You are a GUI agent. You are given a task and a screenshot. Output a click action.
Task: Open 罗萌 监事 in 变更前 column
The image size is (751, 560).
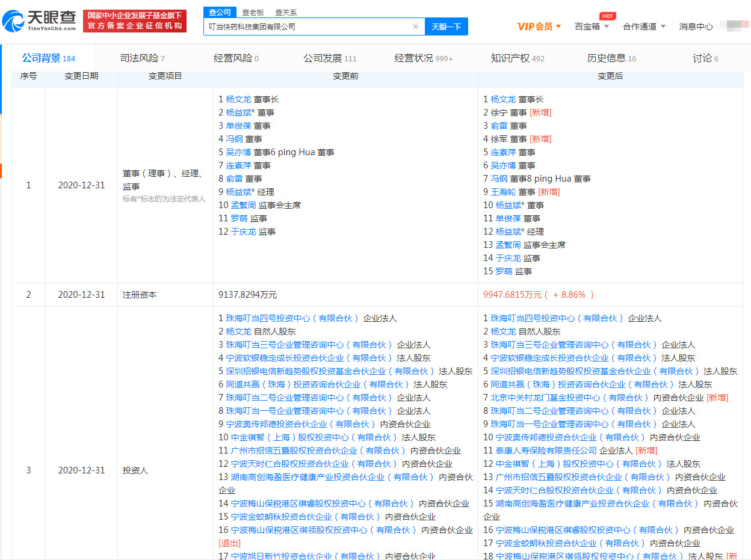[239, 218]
